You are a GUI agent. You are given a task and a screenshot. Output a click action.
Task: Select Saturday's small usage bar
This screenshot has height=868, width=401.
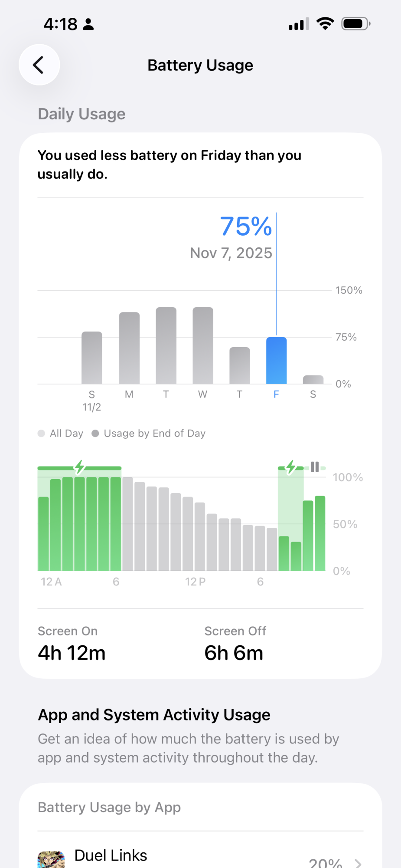[313, 380]
